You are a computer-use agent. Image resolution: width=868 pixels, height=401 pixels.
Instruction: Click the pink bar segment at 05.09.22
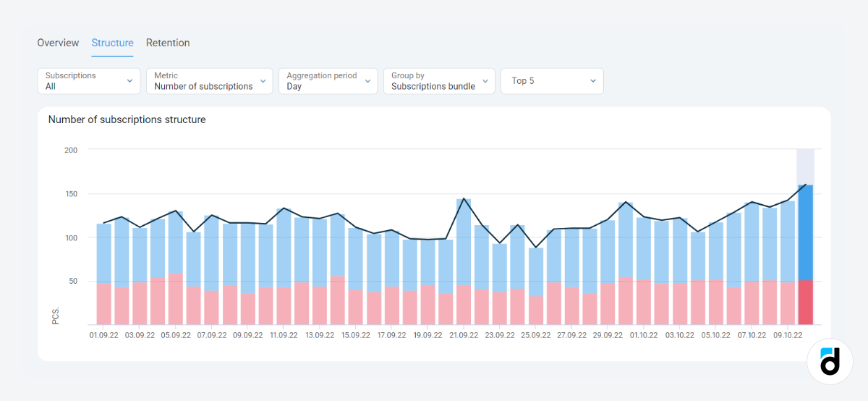click(176, 299)
